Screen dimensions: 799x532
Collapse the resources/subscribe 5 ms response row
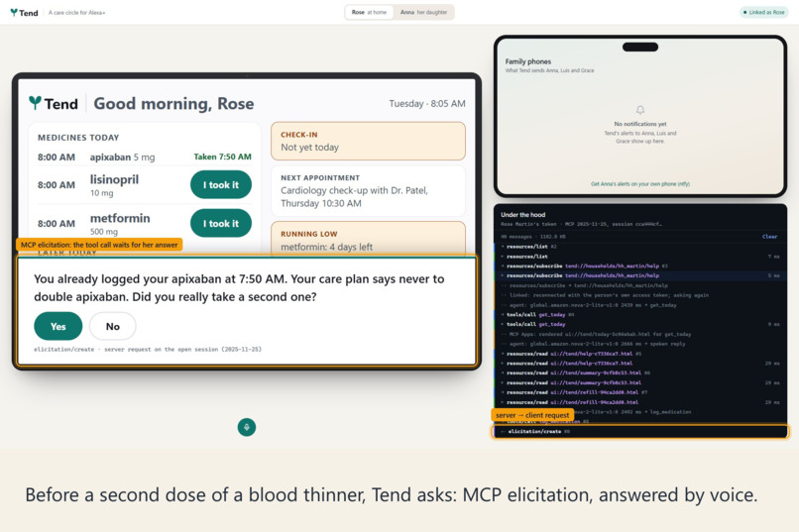pos(640,275)
